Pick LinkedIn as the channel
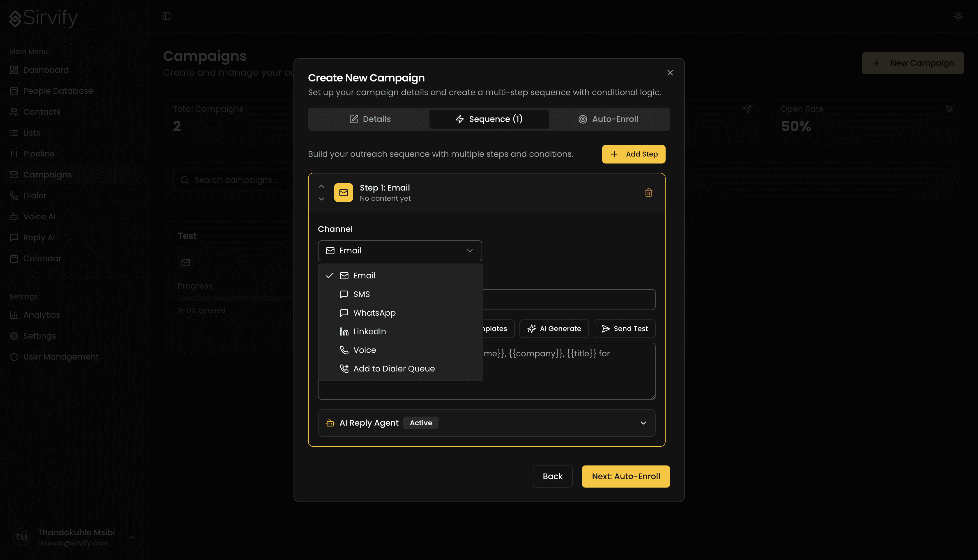Image resolution: width=978 pixels, height=560 pixels. point(369,332)
